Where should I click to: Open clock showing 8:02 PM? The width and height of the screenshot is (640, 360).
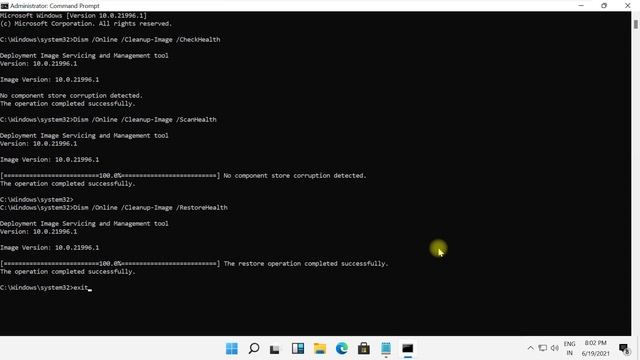click(x=596, y=348)
